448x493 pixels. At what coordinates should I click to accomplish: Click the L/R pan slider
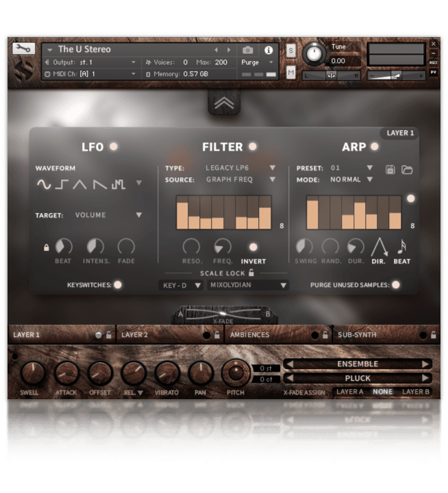pos(331,75)
